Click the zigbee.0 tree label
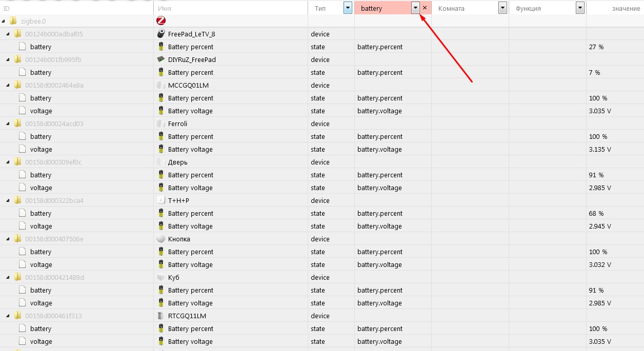Viewport: 644px width, 351px height. 33,21
